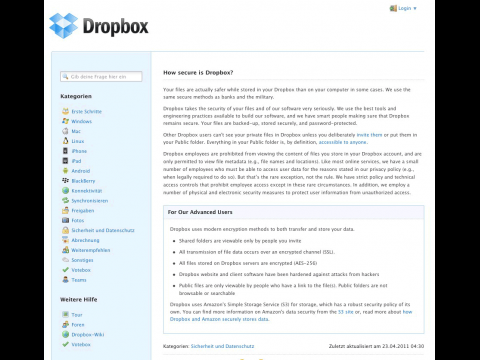Click the Erste Schritte category icon
Screen dimensions: 480x360
pyautogui.click(x=66, y=111)
